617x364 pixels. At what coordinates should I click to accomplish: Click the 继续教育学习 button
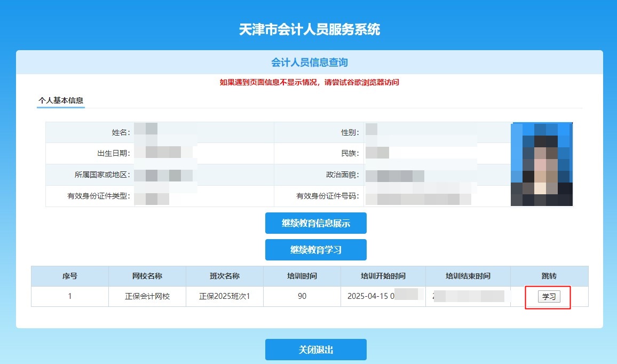tap(315, 249)
